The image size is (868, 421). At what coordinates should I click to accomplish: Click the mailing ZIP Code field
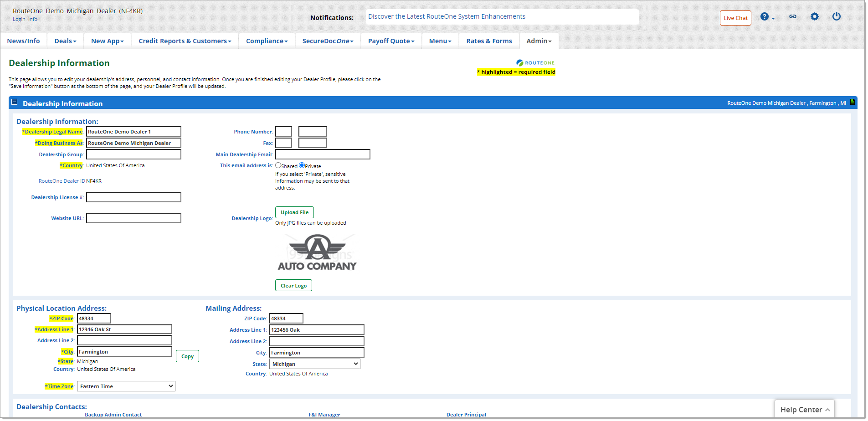(286, 318)
